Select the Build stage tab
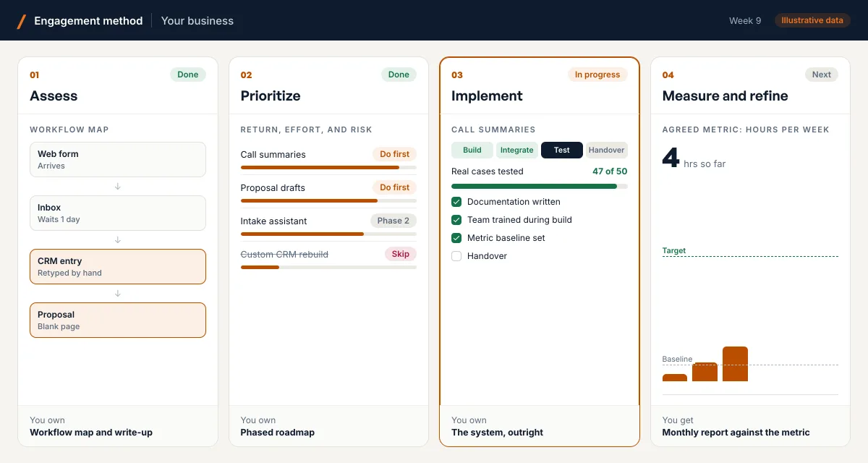This screenshot has height=463, width=868. pyautogui.click(x=472, y=150)
